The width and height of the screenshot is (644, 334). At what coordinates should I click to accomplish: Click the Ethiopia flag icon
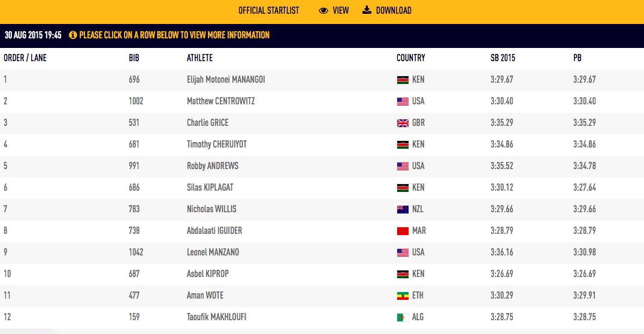click(x=403, y=296)
